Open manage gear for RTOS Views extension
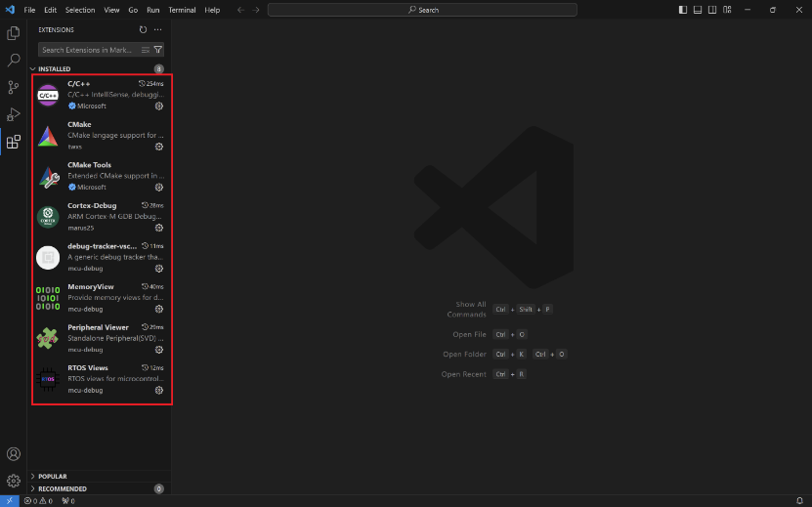Viewport: 812px width, 507px height. 159,390
